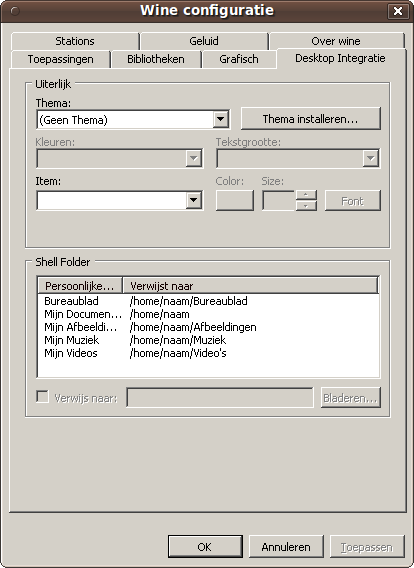Screen dimensions: 414x568
Task: Click the Verwijst naar column header
Action: 250,286
